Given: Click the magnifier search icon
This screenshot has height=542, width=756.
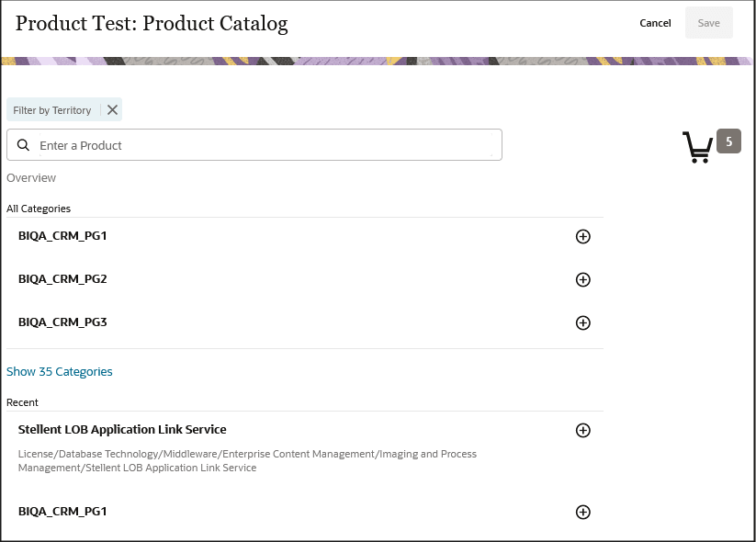Looking at the screenshot, I should click(x=24, y=145).
